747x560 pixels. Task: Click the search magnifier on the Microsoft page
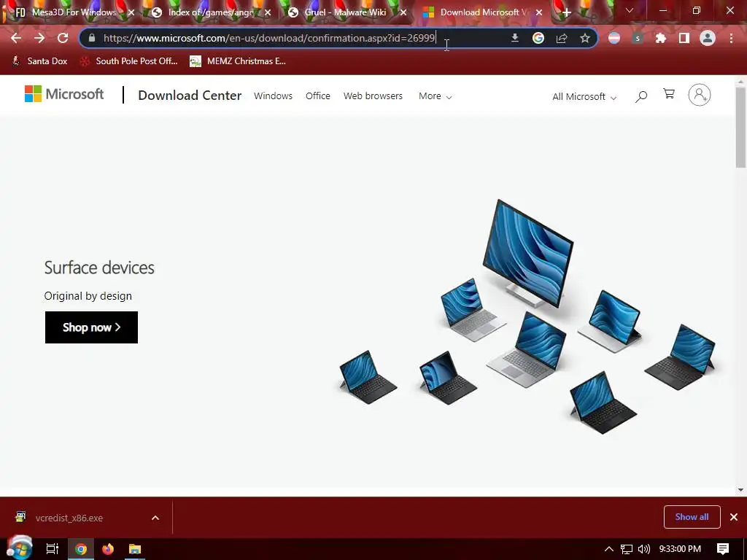coord(641,97)
